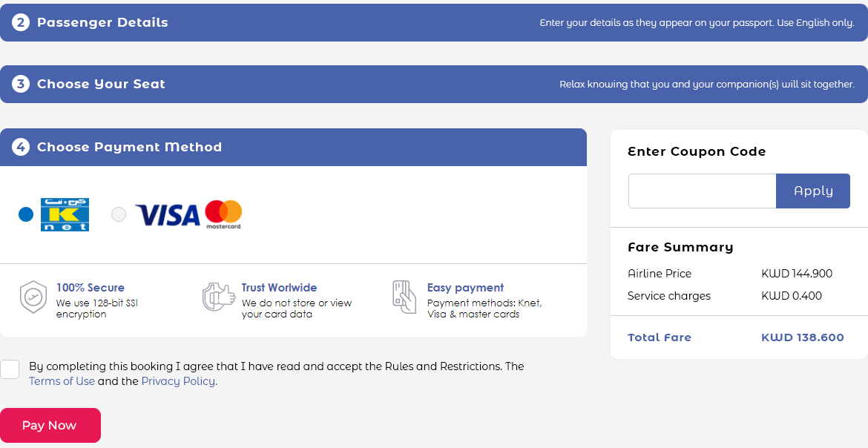The image size is (868, 448).
Task: Click the step 2 number badge
Action: point(21,22)
